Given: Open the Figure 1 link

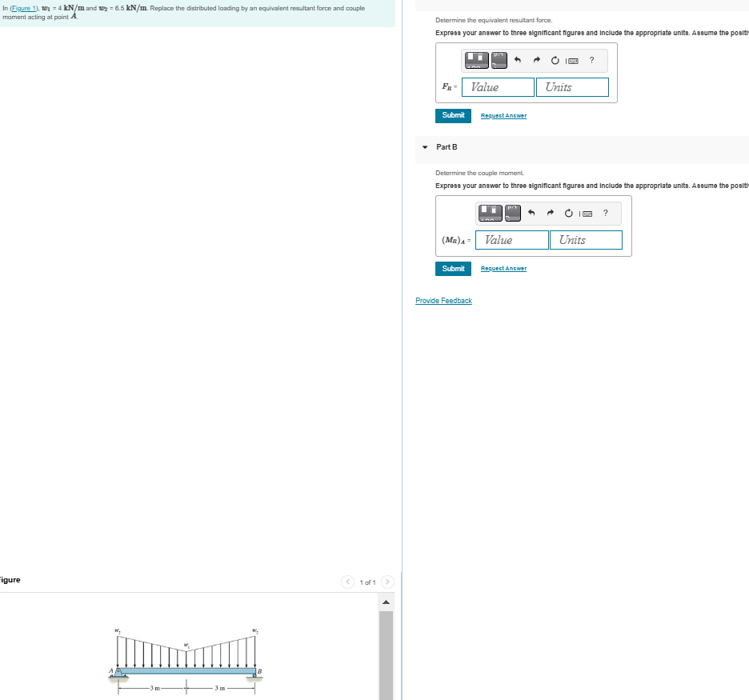Looking at the screenshot, I should tap(24, 8).
